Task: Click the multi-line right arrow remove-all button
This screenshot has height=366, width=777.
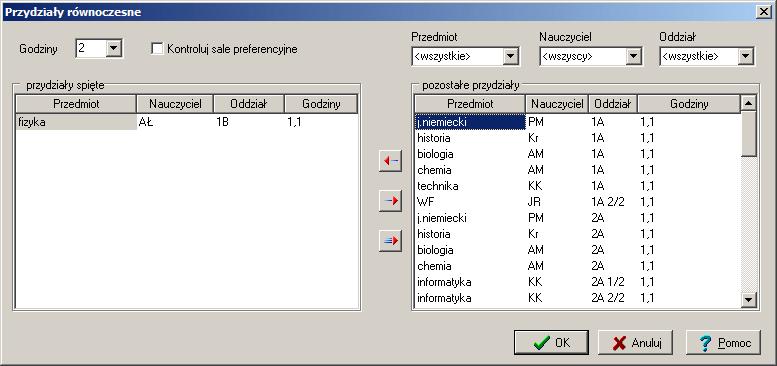Action: click(x=390, y=241)
